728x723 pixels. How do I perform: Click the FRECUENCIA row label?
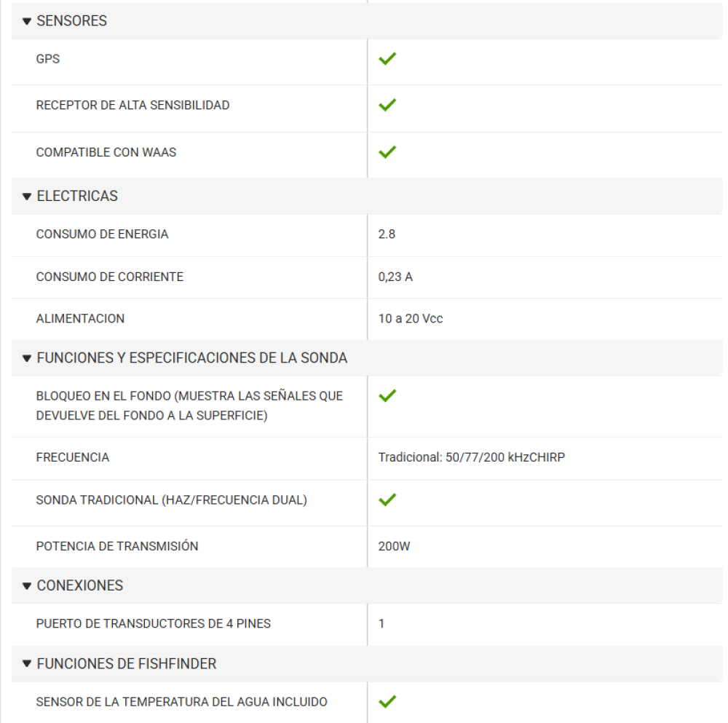click(x=73, y=457)
